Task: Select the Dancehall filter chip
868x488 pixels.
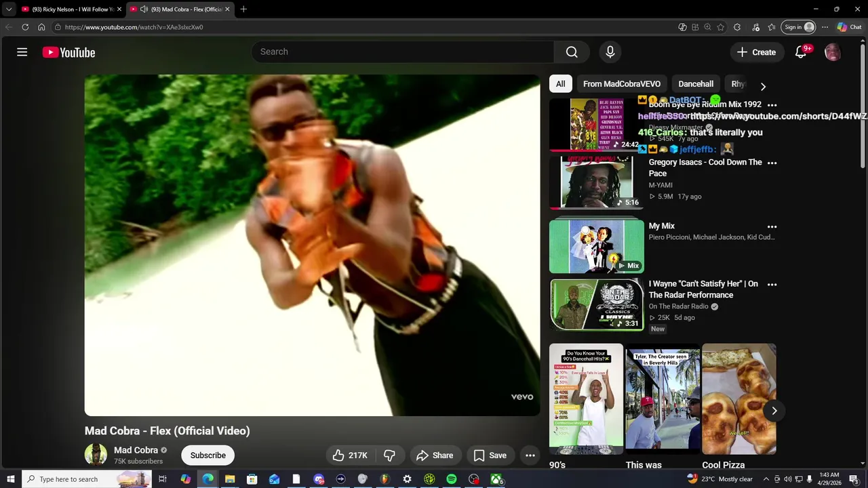Action: [x=696, y=84]
